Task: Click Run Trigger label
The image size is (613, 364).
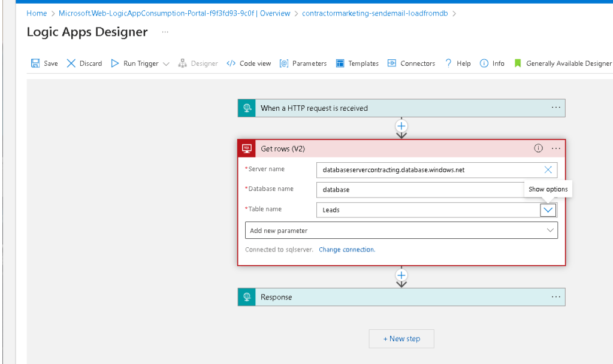Action: 141,63
